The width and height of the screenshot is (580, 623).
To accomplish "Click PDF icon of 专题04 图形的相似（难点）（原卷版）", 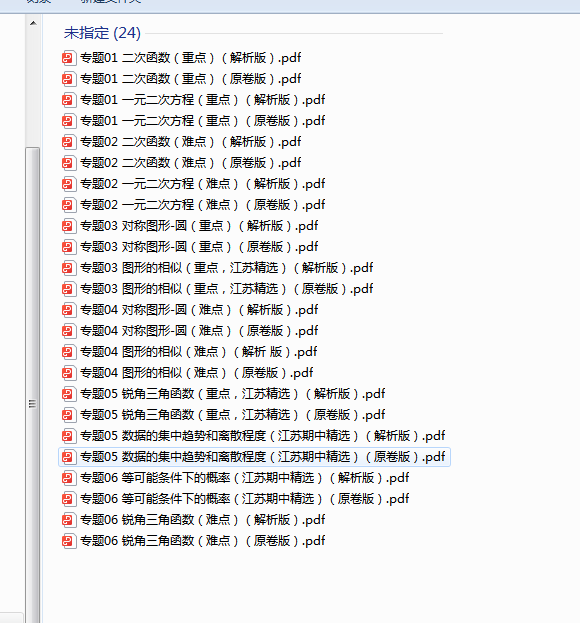I will click(x=69, y=373).
